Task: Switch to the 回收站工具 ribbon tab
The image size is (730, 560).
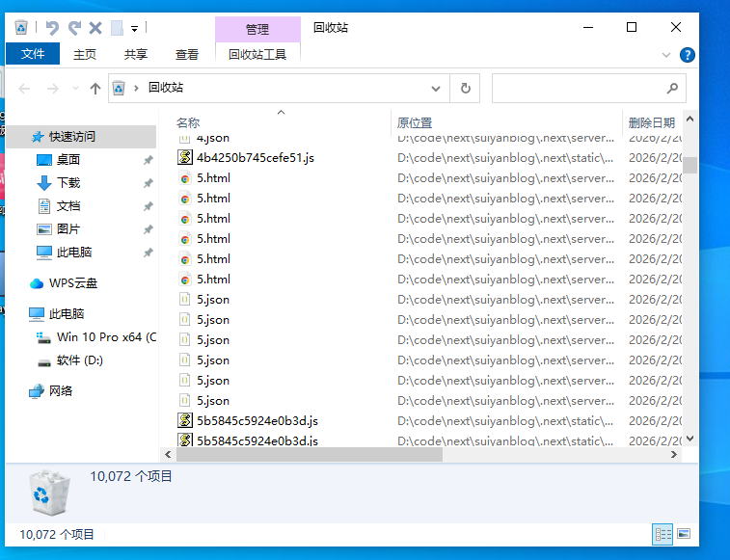Action: click(x=257, y=55)
